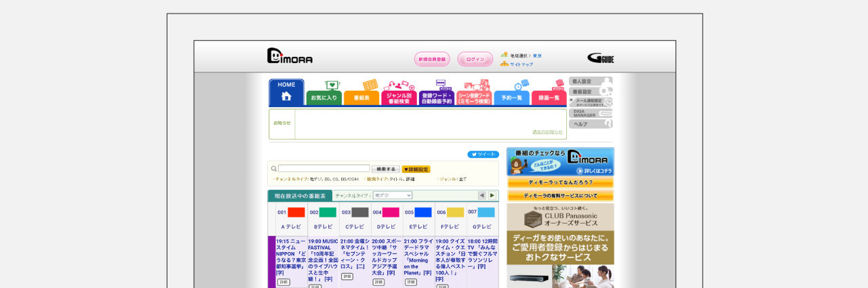Open 18:00 12時間TV program

pos(483,253)
